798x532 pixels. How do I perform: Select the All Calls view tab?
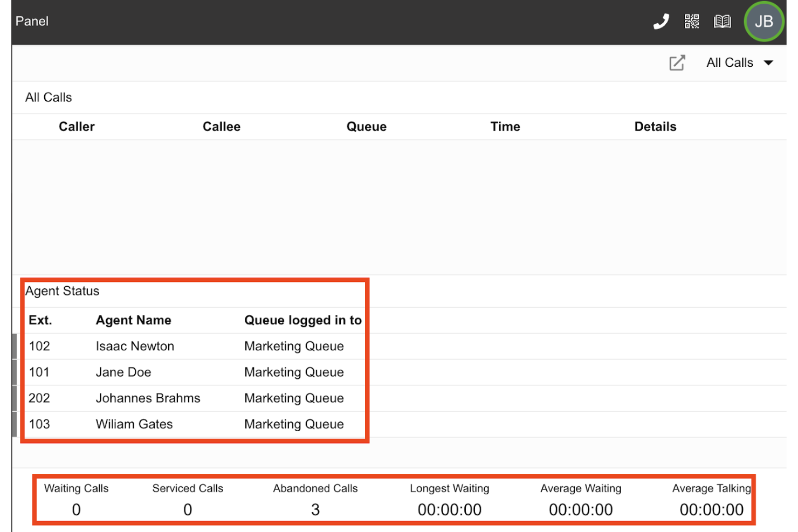click(730, 63)
